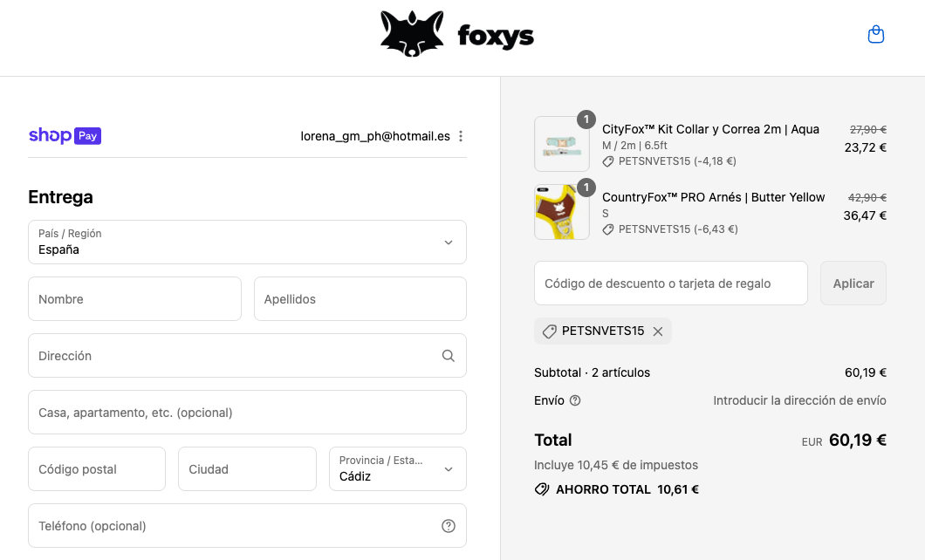Open the Provincia dropdown showing Cádiz
The height and width of the screenshot is (560, 925).
[398, 468]
